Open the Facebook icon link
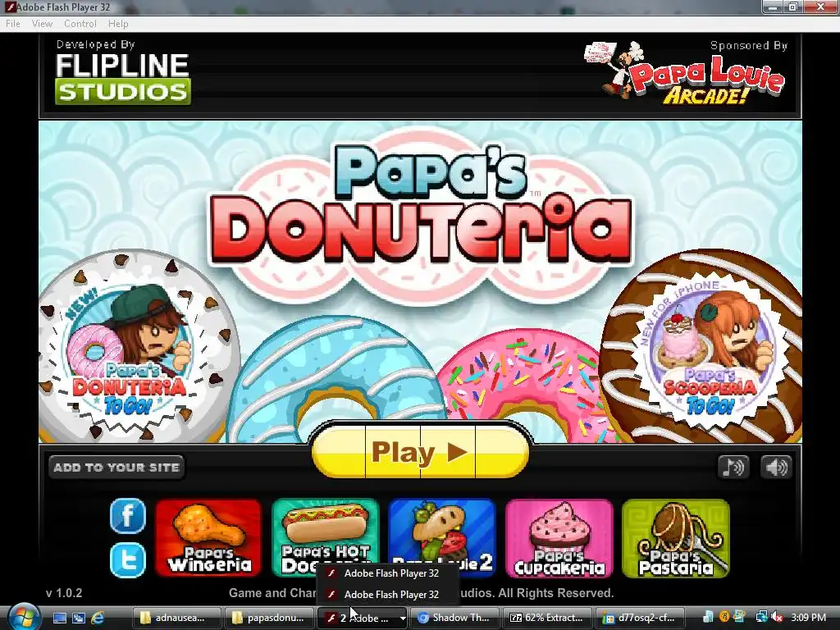Viewport: 840px width, 630px height. [127, 517]
